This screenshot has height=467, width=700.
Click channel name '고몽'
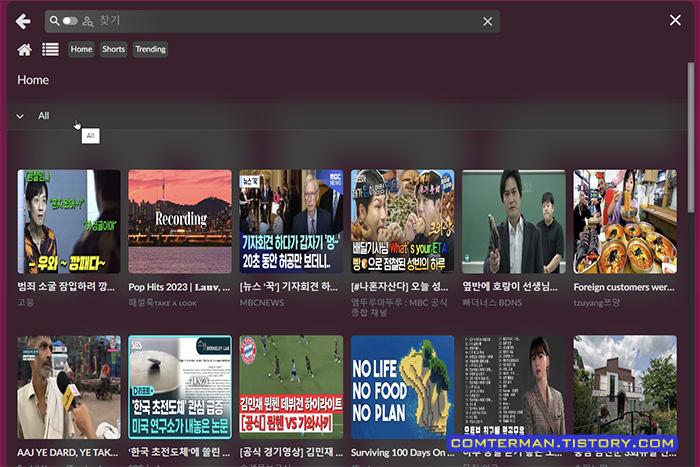point(25,302)
